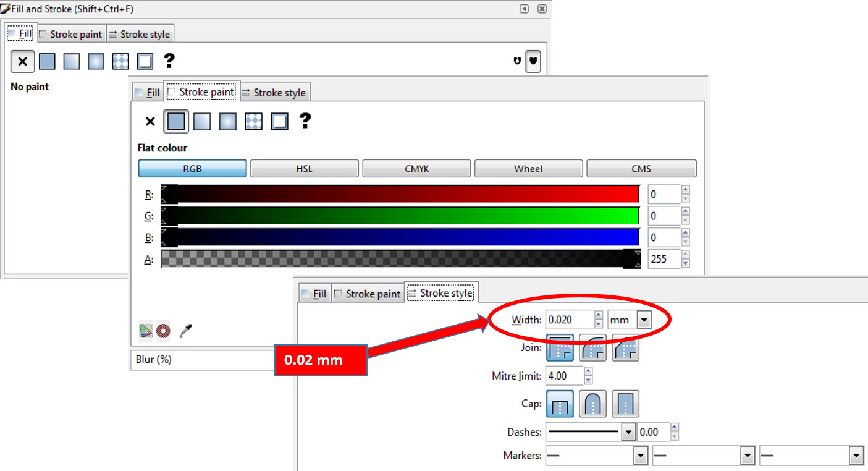Select the Round join icon
This screenshot has height=471, width=868.
[592, 347]
